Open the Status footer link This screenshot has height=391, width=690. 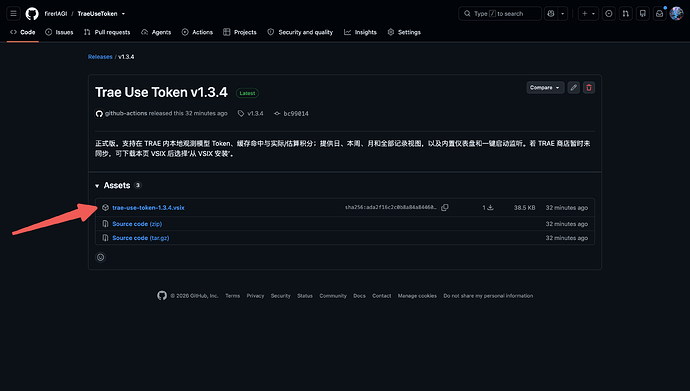click(305, 296)
